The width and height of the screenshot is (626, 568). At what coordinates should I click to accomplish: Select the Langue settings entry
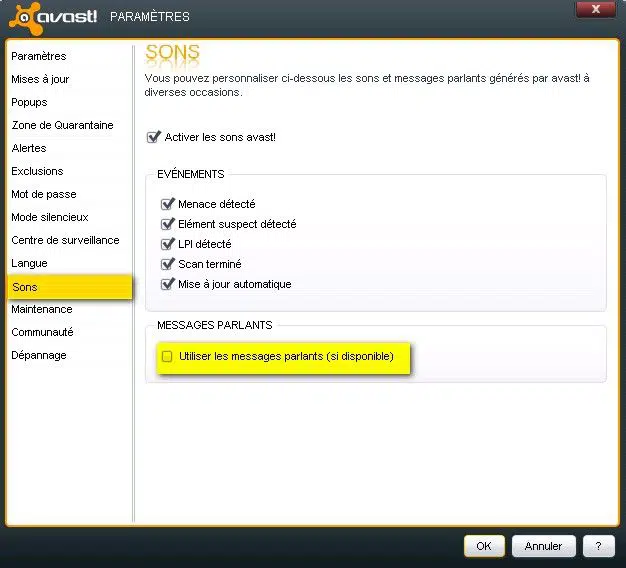pos(29,263)
